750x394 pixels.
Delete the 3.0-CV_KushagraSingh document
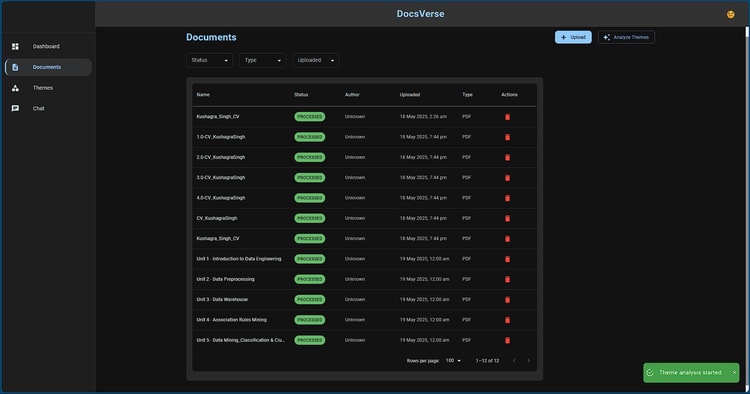(507, 178)
